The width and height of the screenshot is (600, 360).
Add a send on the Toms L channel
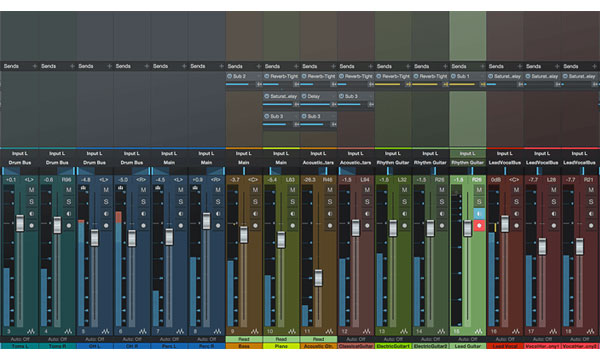34,66
